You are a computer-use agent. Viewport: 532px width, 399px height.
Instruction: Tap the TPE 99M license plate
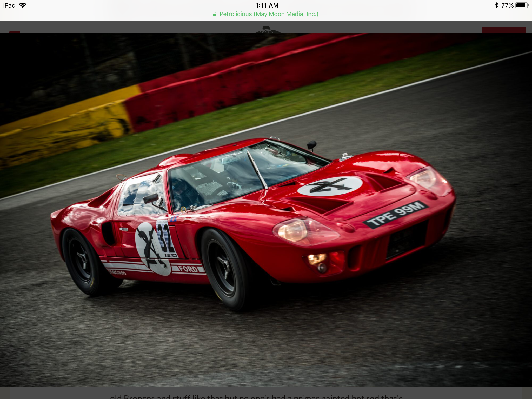[396, 215]
